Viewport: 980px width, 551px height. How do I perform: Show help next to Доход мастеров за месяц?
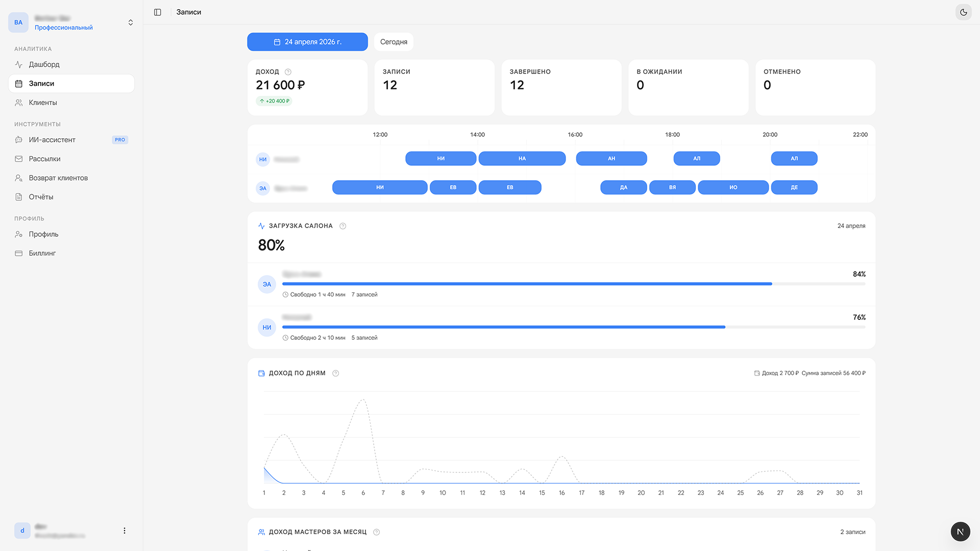[377, 532]
